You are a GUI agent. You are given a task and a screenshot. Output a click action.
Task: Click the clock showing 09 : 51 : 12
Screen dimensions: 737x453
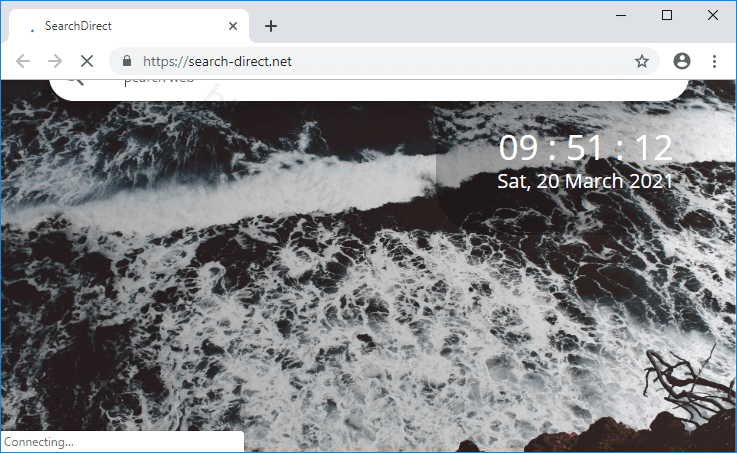585,148
